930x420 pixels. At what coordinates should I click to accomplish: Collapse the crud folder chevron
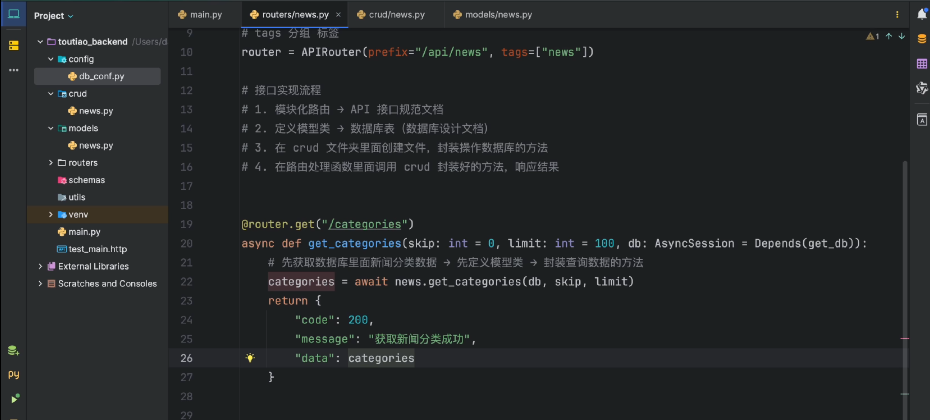51,94
